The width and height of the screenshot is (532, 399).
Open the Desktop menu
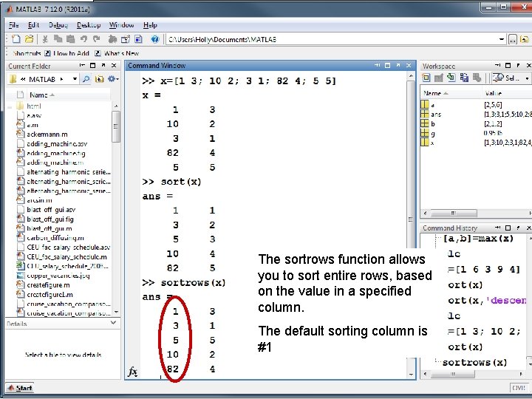89,25
